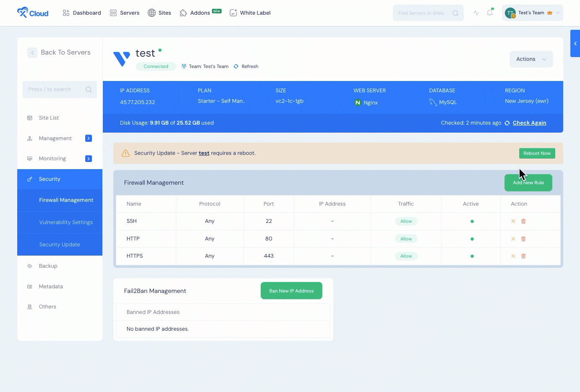This screenshot has height=392, width=580.
Task: Click the activity monitor icon
Action: [476, 13]
